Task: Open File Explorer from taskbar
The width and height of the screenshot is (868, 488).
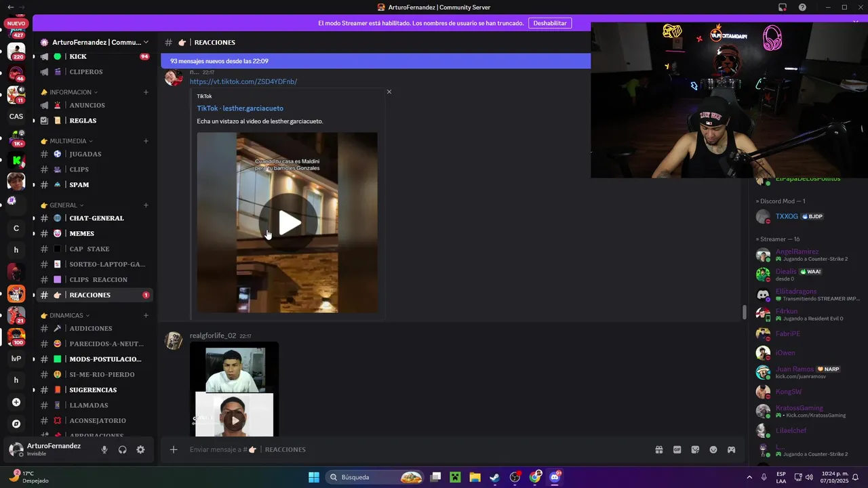Action: (x=475, y=477)
